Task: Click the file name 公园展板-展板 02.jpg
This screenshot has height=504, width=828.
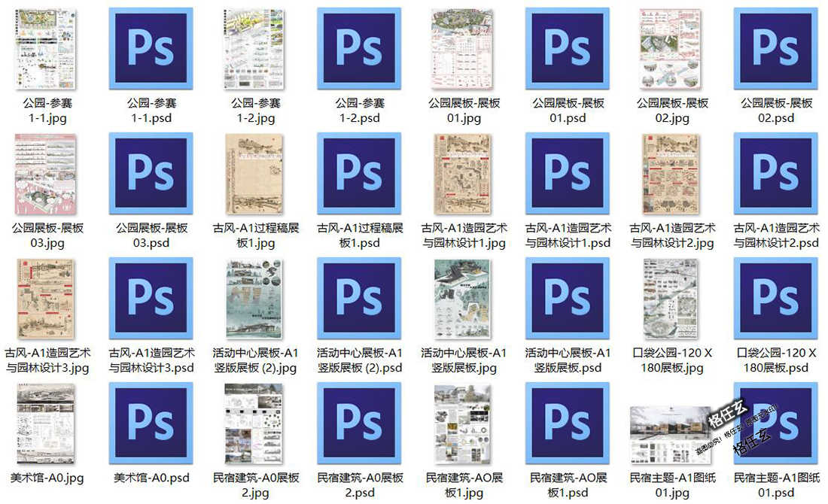Action: click(672, 111)
